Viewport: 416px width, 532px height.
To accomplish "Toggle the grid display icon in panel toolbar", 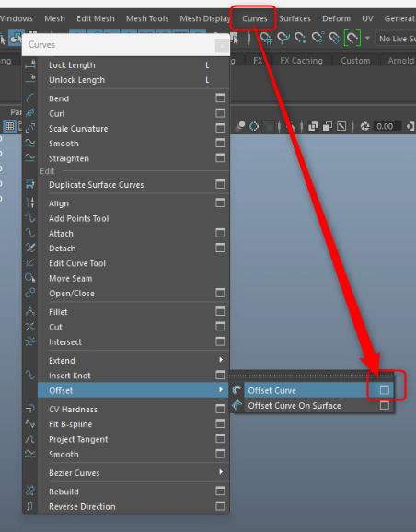I will (x=10, y=126).
